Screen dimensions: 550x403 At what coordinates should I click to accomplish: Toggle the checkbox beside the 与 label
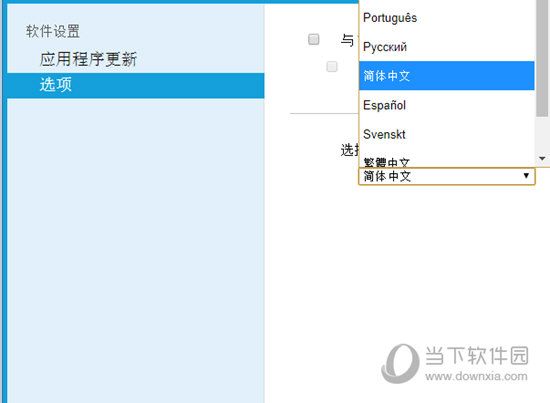tap(314, 39)
